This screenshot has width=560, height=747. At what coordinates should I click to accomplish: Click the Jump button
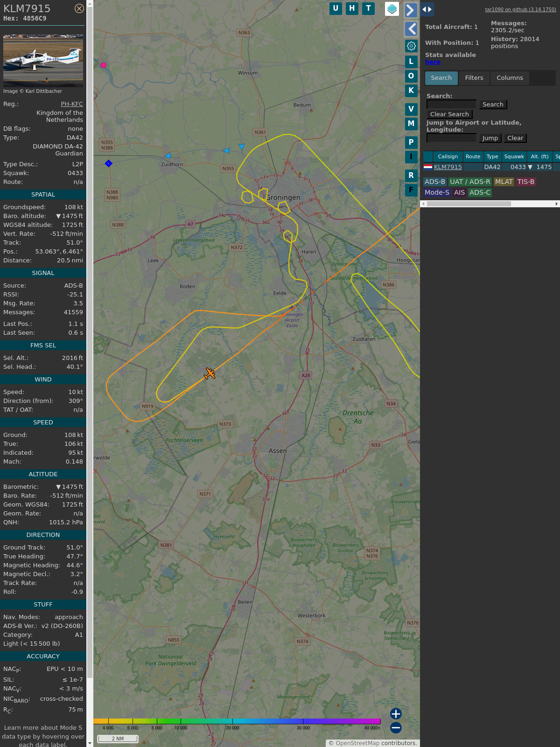click(x=490, y=138)
